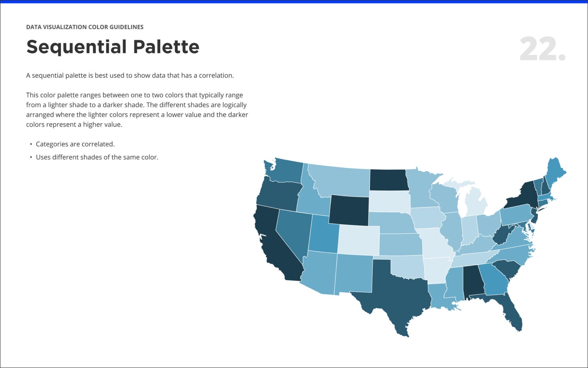
Task: Click the slide number 22
Action: [542, 49]
